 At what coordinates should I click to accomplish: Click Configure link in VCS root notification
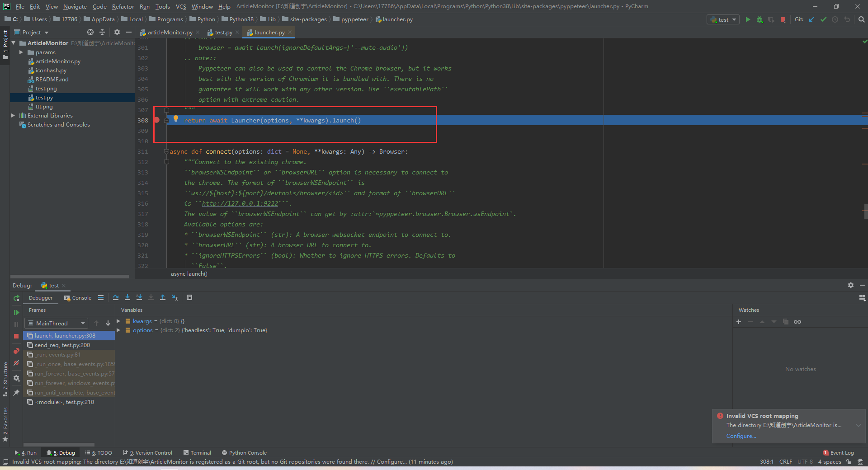741,436
